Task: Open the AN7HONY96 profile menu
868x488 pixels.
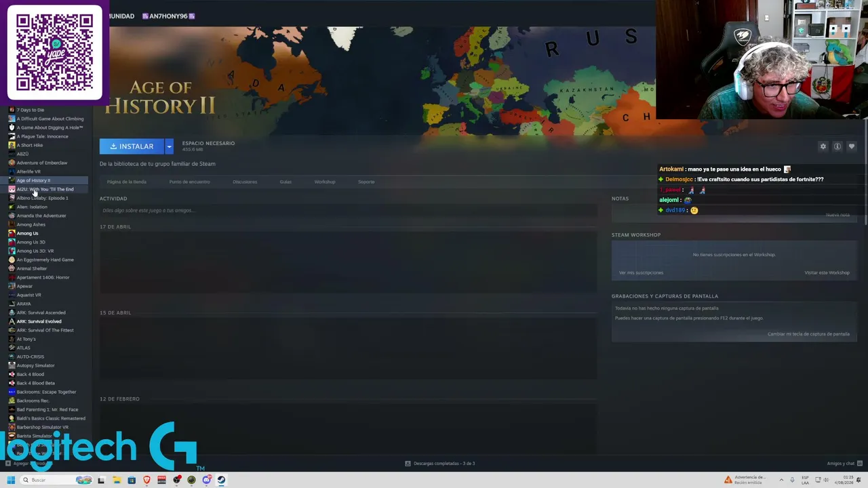Action: [168, 16]
